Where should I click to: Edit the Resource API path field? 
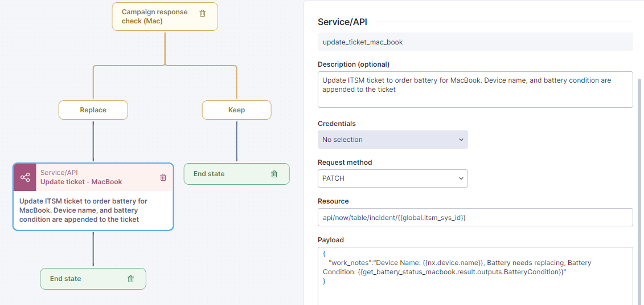pos(475,217)
